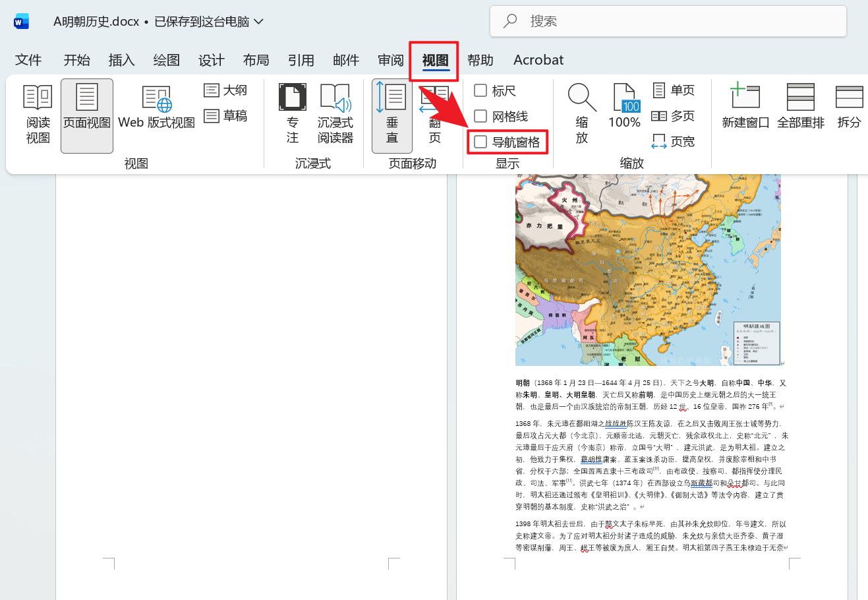Open the 审阅 ribbon tab
The height and width of the screenshot is (600, 868).
(x=390, y=59)
